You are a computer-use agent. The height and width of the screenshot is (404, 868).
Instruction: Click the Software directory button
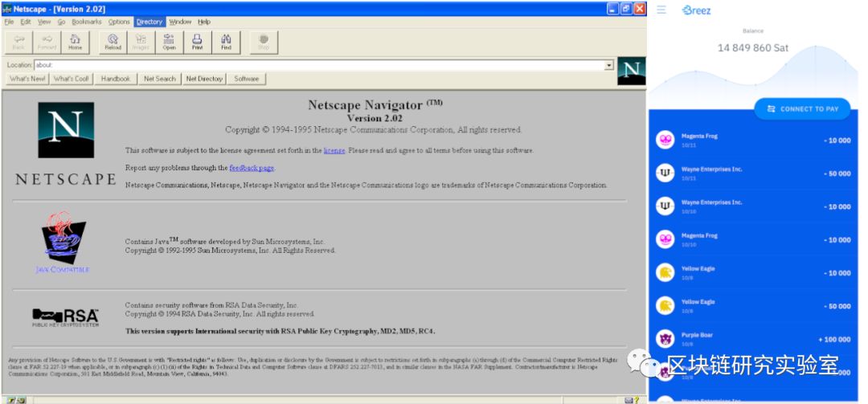coord(247,80)
